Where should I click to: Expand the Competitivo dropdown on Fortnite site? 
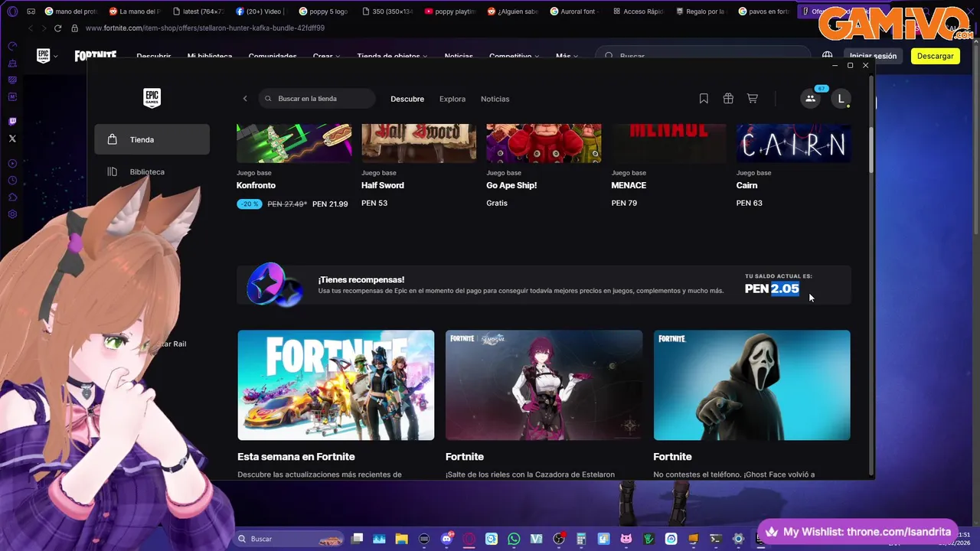point(514,57)
